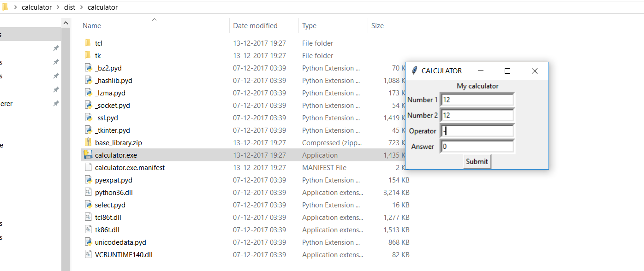Click the Name column header
The height and width of the screenshot is (271, 644).
click(91, 25)
